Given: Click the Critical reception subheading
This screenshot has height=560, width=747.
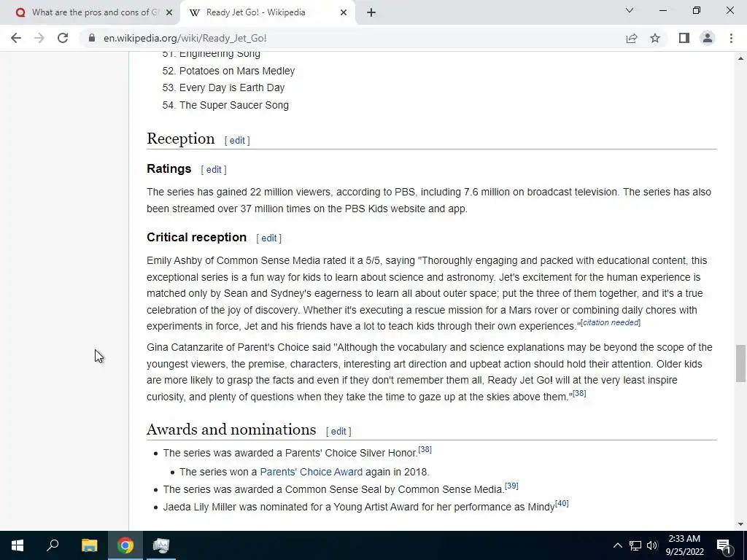Looking at the screenshot, I should point(197,237).
